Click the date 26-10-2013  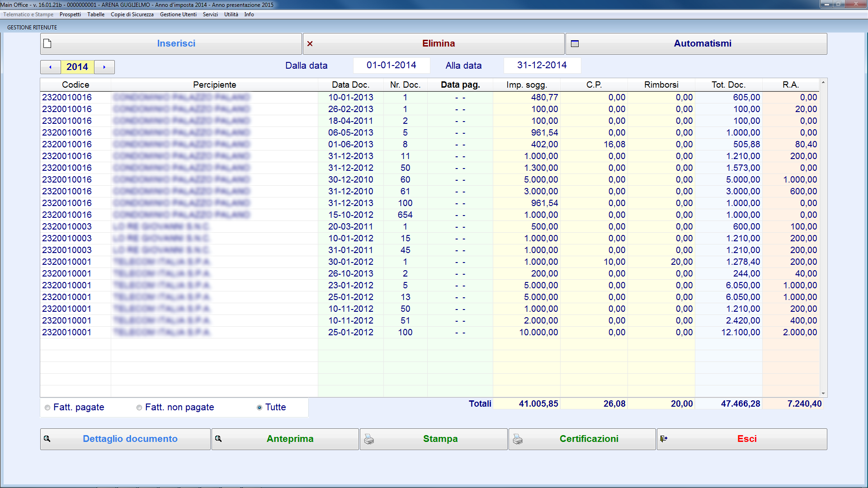(x=351, y=274)
